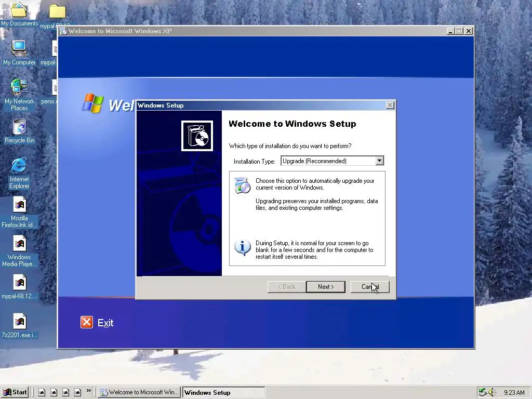Click the red X Exit icon
This screenshot has width=532, height=399.
pyautogui.click(x=87, y=322)
